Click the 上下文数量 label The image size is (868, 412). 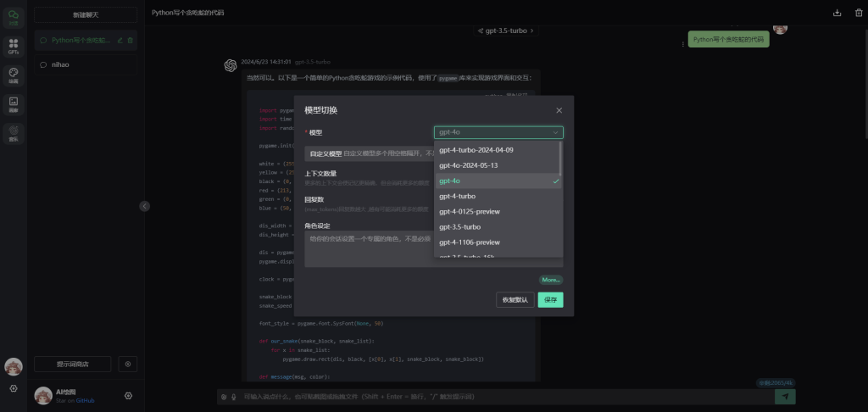point(320,173)
